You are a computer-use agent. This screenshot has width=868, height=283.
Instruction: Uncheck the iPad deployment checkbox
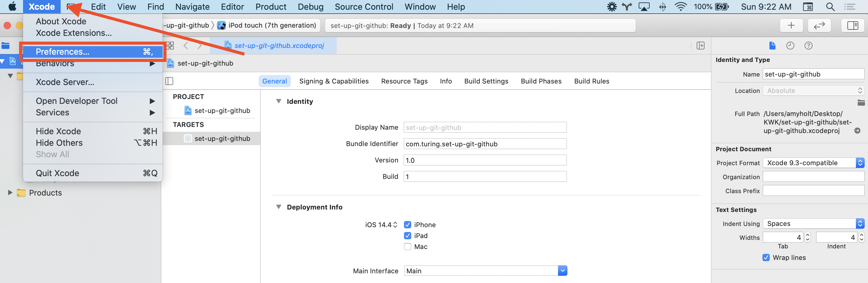[x=407, y=235]
